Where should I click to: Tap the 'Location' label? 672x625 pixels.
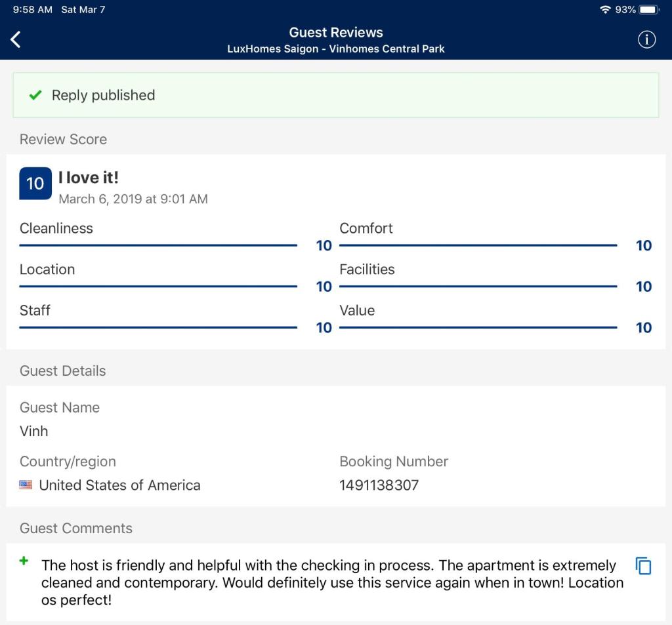point(47,269)
